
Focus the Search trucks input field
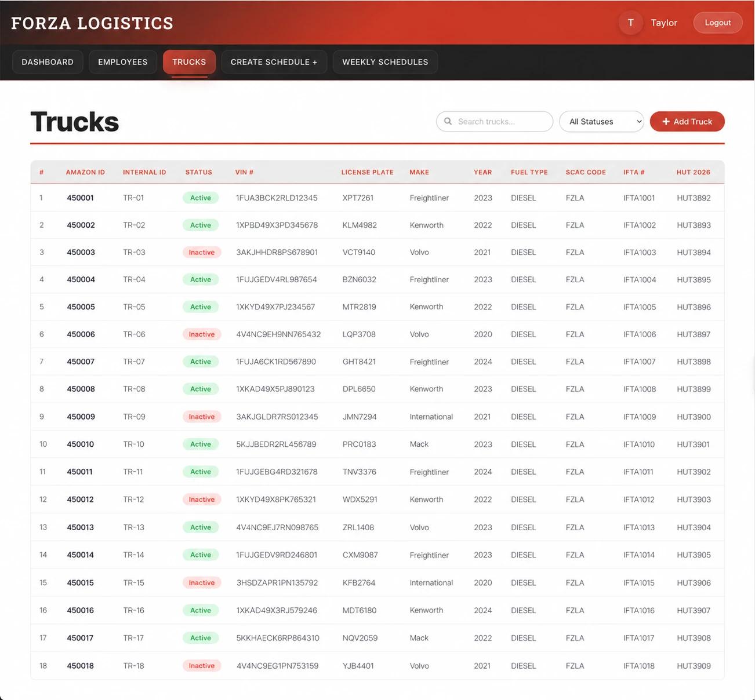click(495, 122)
